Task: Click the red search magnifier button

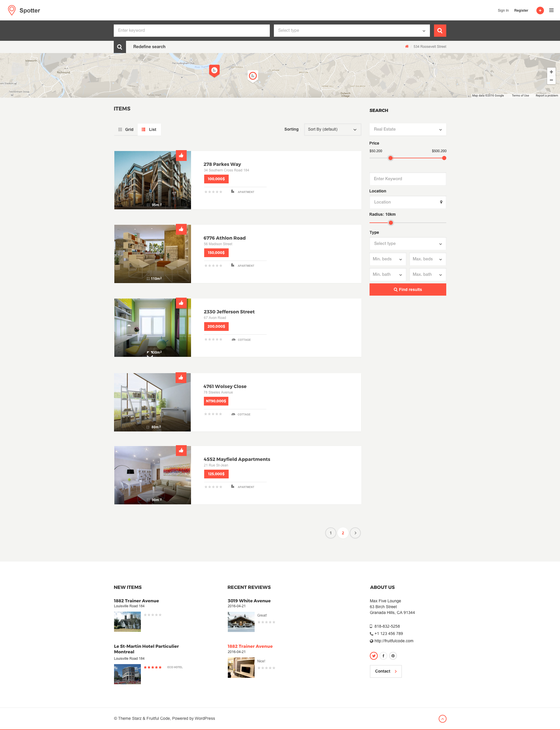Action: coord(440,31)
